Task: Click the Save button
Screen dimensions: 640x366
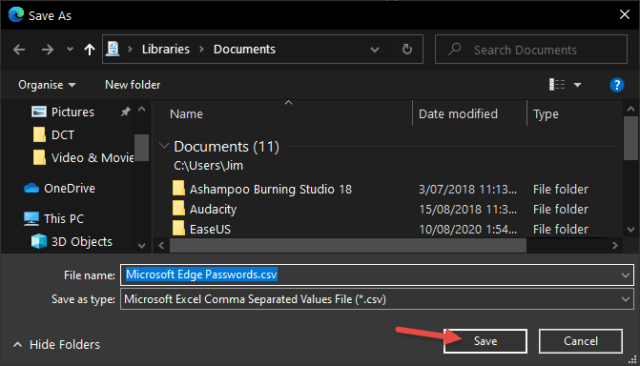Action: coord(485,341)
